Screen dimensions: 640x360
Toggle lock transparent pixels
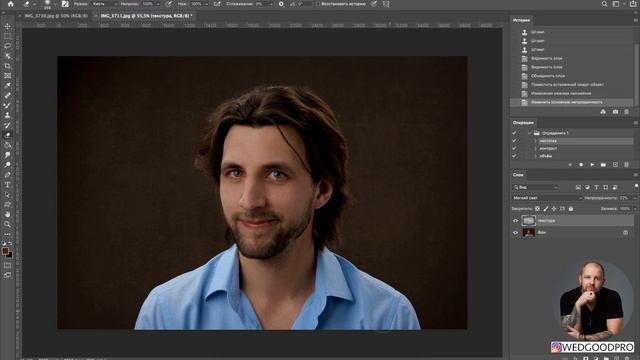coord(537,209)
